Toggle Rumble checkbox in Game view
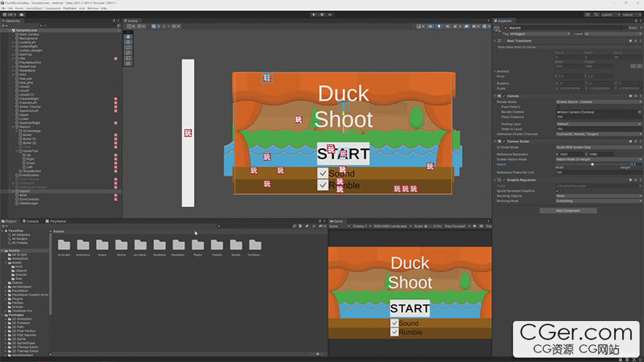The height and width of the screenshot is (362, 644). (394, 331)
